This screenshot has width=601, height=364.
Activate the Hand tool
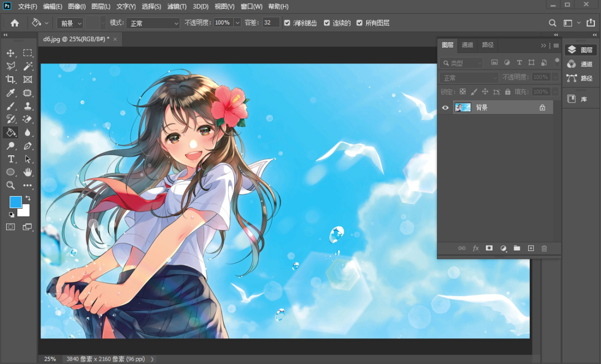(x=27, y=173)
